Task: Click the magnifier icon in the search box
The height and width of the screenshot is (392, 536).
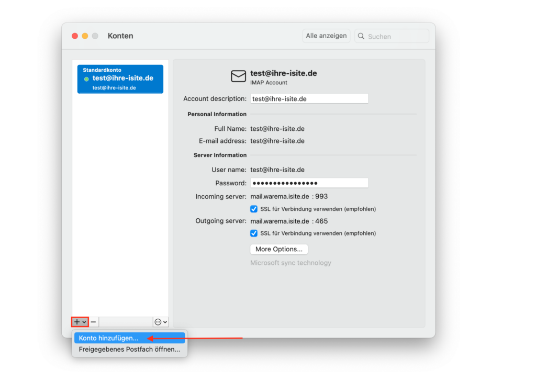Action: point(361,36)
